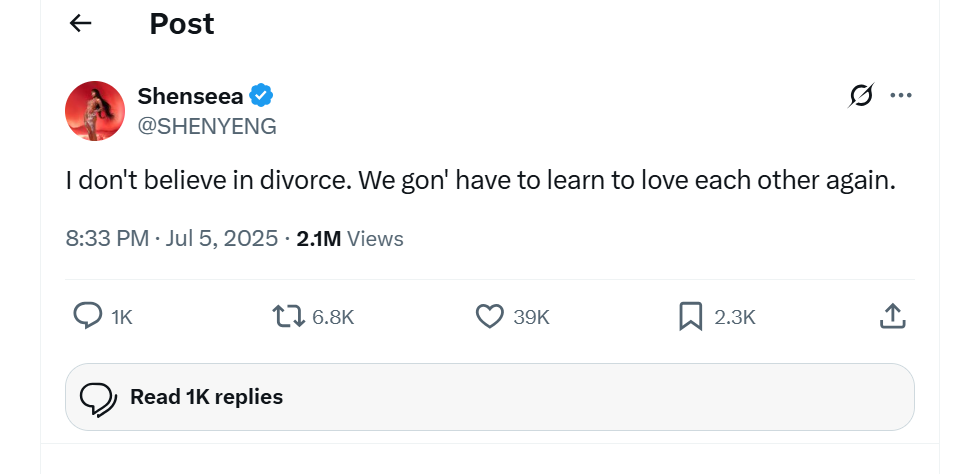Go back using the left arrow
Viewport: 955px width, 474px height.
tap(80, 23)
